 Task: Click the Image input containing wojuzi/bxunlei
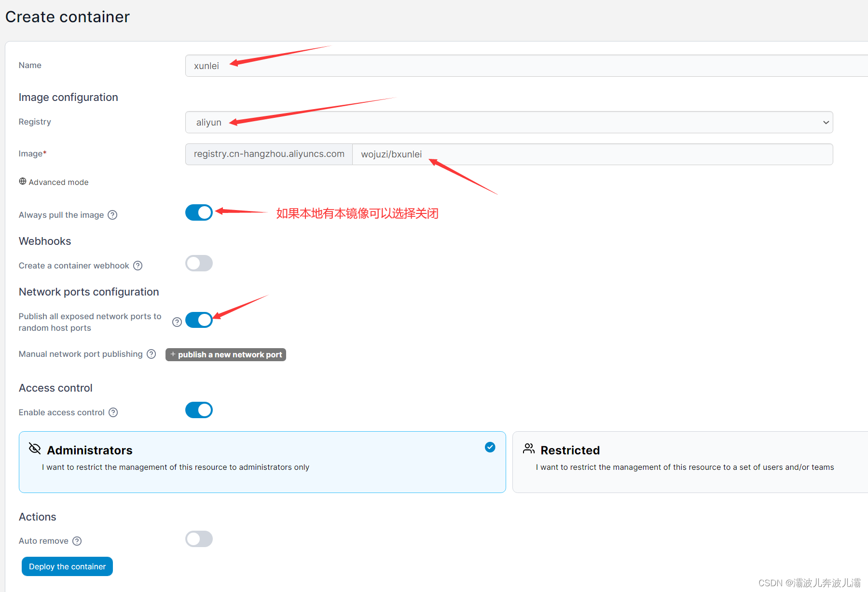pos(592,154)
